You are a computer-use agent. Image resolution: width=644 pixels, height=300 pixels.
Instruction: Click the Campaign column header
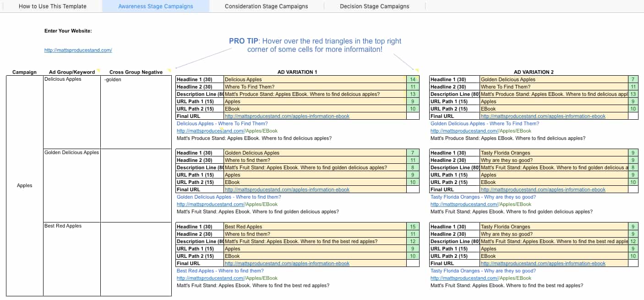point(24,72)
